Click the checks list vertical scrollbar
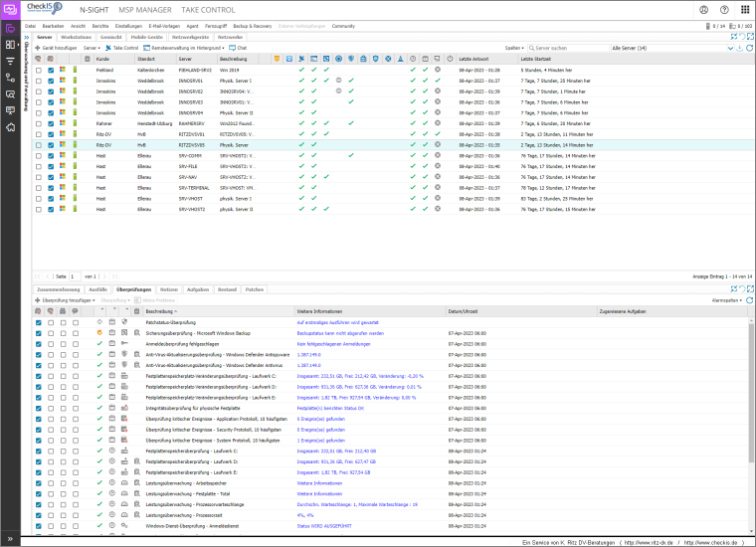 click(751, 393)
